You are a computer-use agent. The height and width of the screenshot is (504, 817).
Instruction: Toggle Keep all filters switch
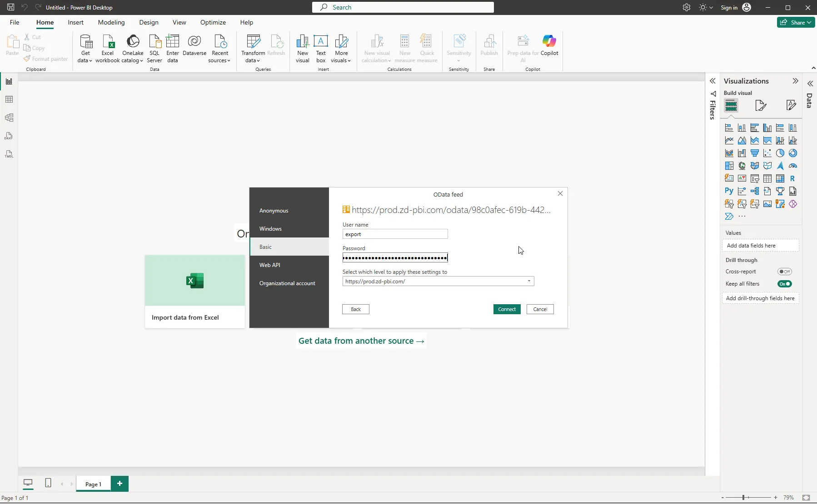785,284
